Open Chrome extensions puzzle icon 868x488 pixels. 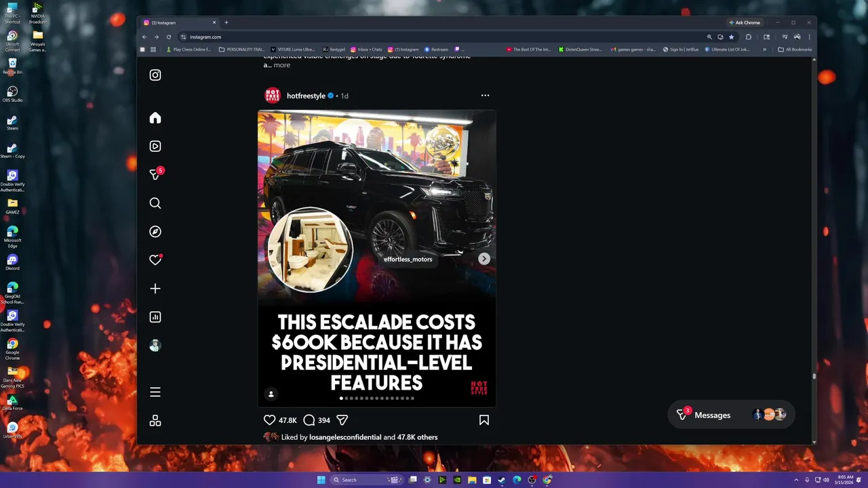[x=749, y=37]
